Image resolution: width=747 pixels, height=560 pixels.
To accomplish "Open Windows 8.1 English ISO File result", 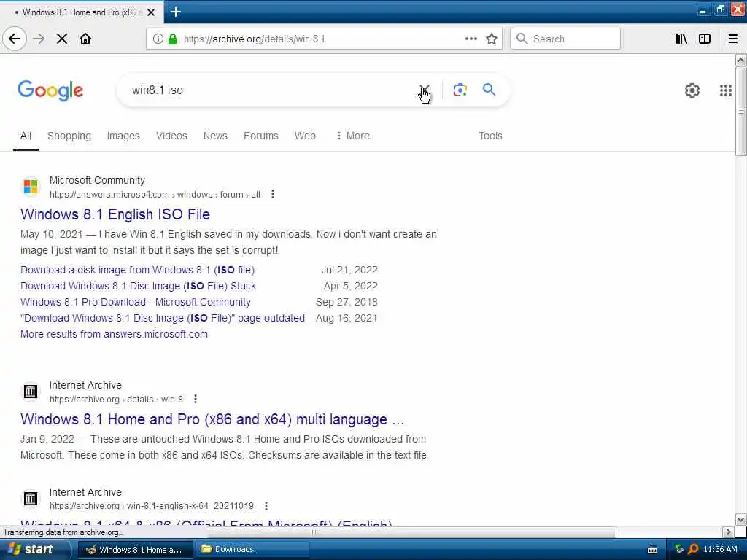I will coord(115,214).
